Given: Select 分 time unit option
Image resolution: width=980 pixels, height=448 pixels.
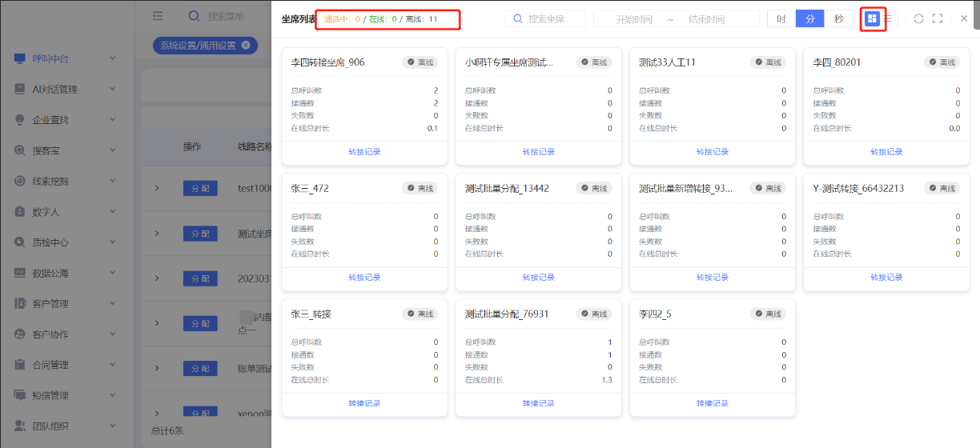Looking at the screenshot, I should [810, 18].
